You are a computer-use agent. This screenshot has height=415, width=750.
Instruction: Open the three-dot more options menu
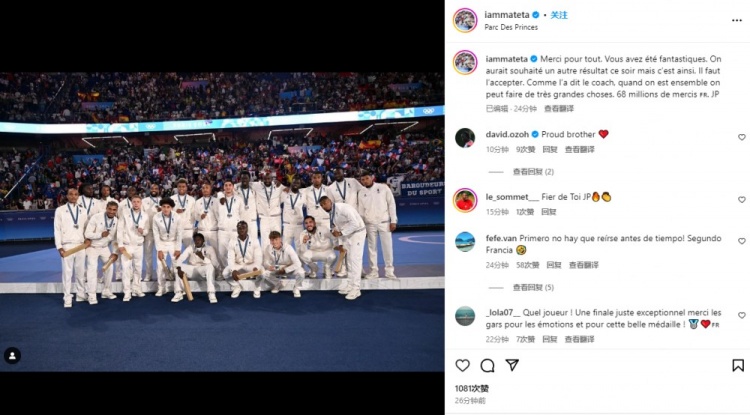coord(737,21)
